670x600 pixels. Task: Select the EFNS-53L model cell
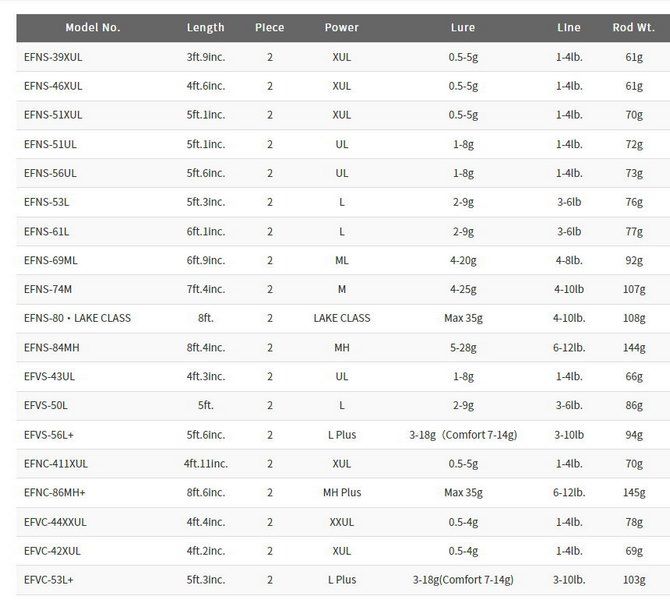47,202
